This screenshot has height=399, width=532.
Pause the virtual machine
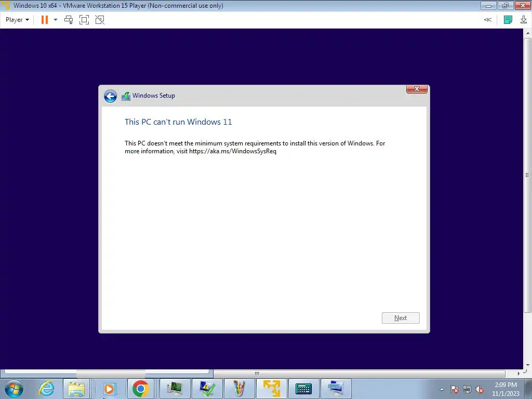tap(45, 20)
